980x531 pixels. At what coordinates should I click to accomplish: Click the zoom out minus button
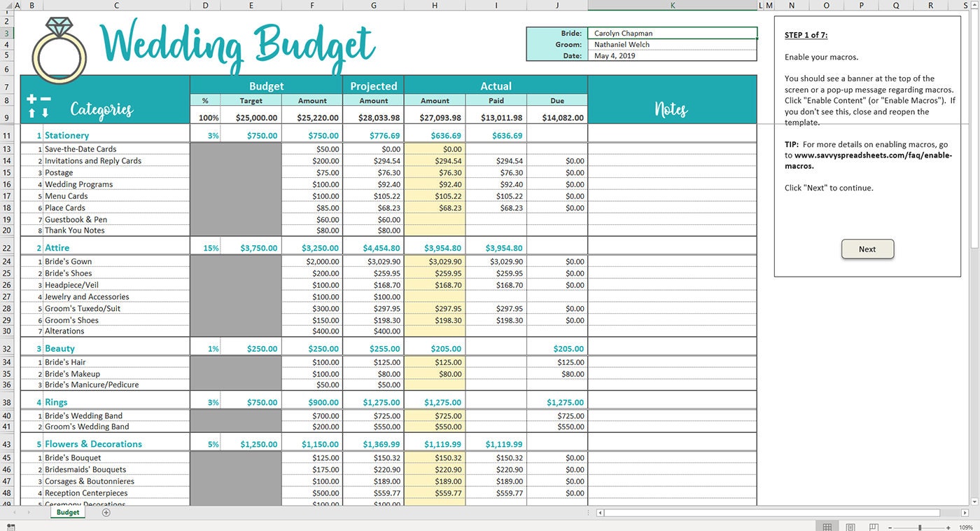[x=890, y=527]
